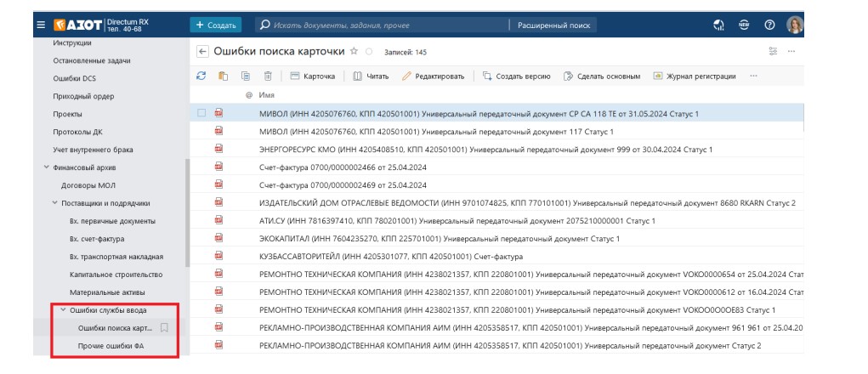Image resolution: width=868 pixels, height=374 pixels.
Task: Click Сделать основным in the toolbar
Action: [602, 76]
